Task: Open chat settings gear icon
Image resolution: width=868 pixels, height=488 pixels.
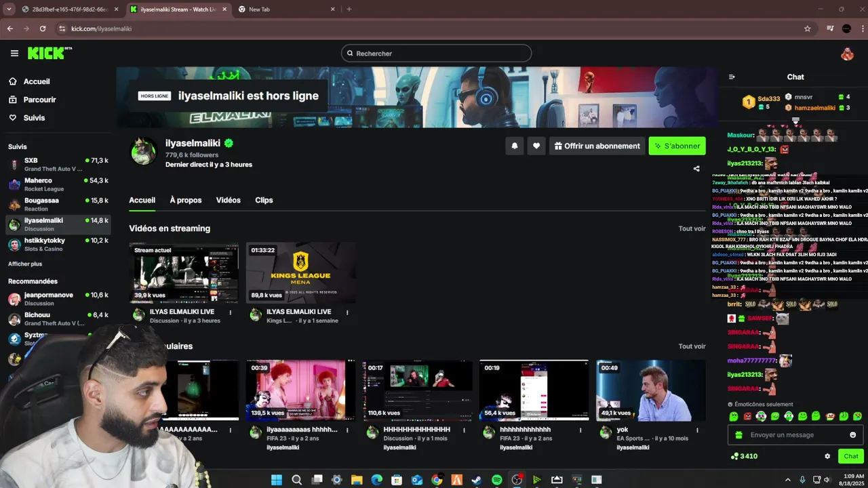Action: click(827, 456)
